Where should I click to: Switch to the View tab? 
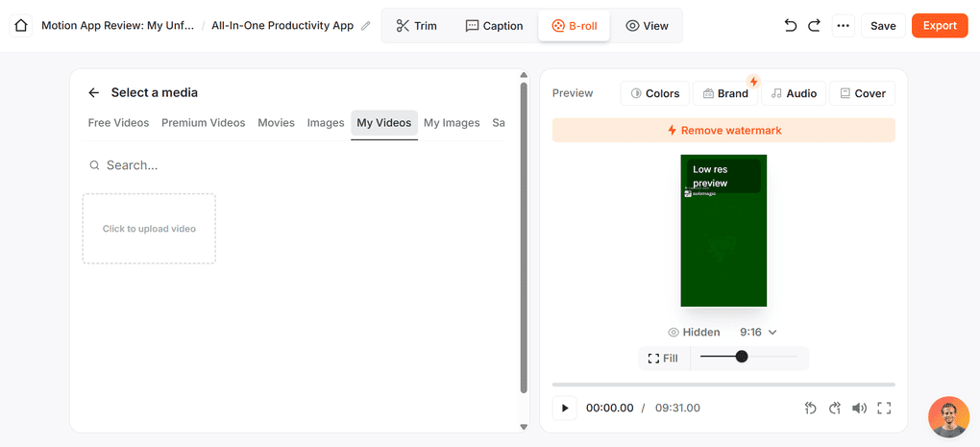(x=647, y=26)
